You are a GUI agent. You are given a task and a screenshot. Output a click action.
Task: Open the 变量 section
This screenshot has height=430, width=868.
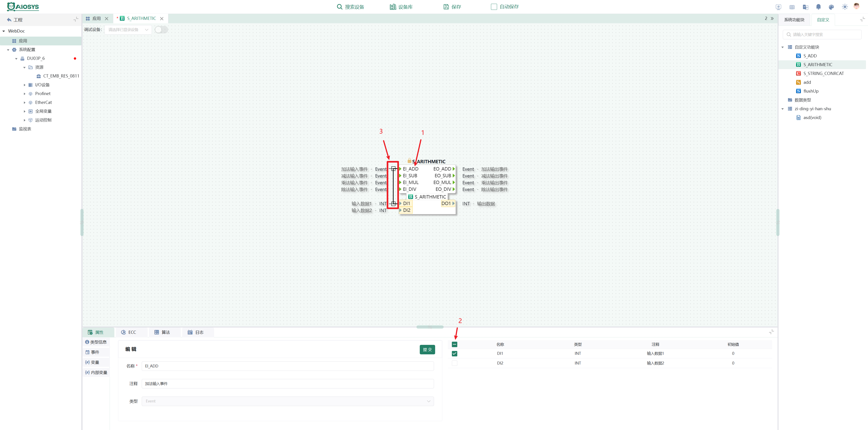pos(96,362)
